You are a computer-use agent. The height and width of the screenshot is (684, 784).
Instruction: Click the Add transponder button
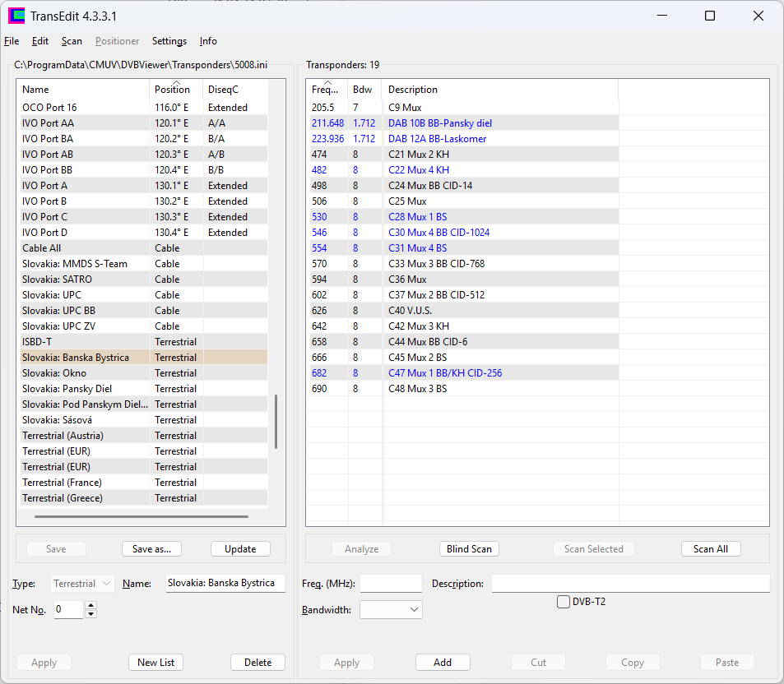coord(443,663)
